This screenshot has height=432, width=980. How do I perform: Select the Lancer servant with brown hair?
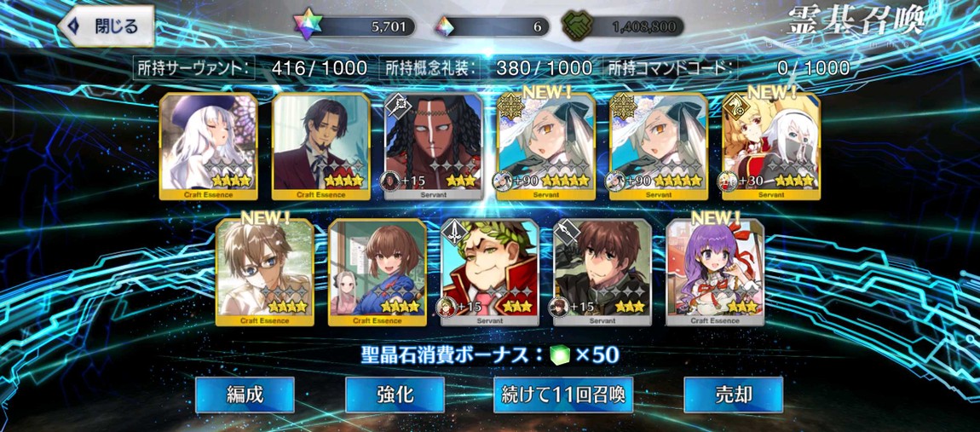tap(602, 273)
